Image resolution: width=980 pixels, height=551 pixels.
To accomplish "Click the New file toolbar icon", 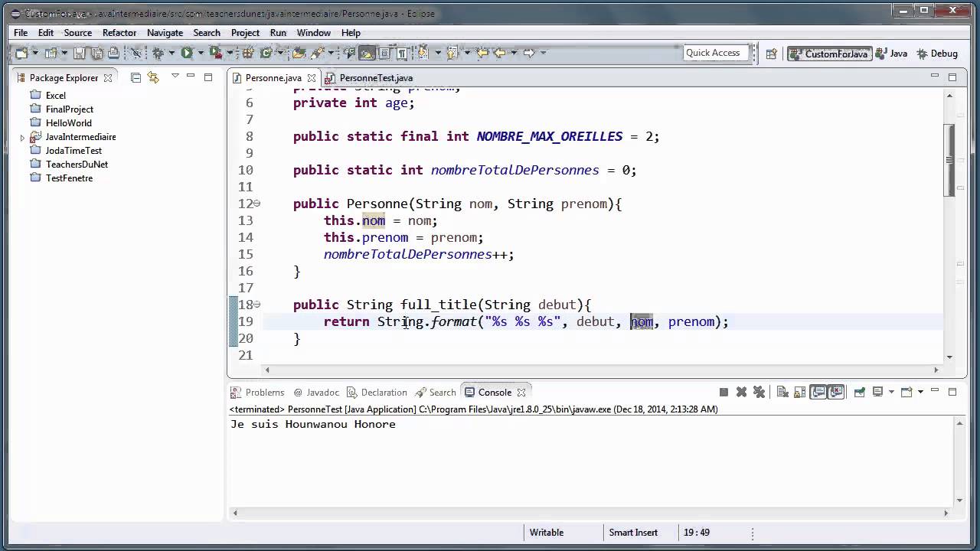I will (21, 53).
